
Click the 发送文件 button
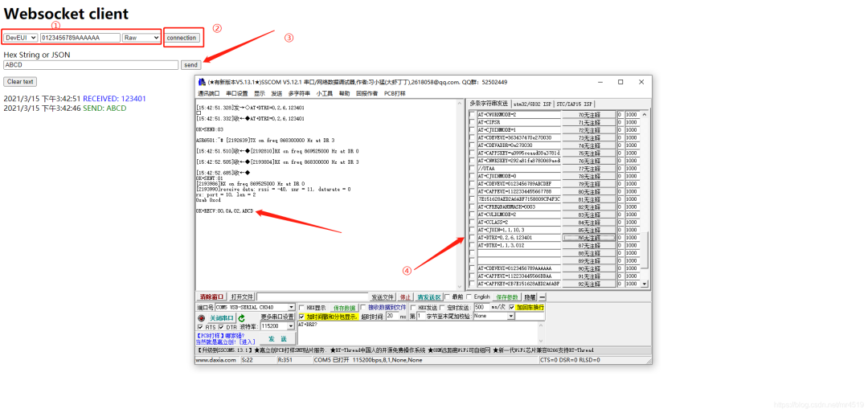pos(383,297)
